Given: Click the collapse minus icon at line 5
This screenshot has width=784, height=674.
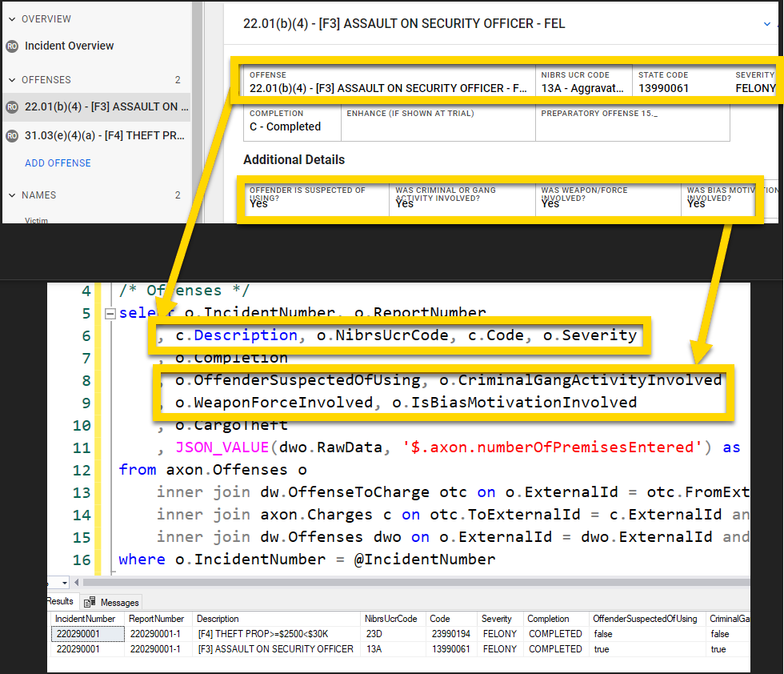Looking at the screenshot, I should click(x=110, y=313).
